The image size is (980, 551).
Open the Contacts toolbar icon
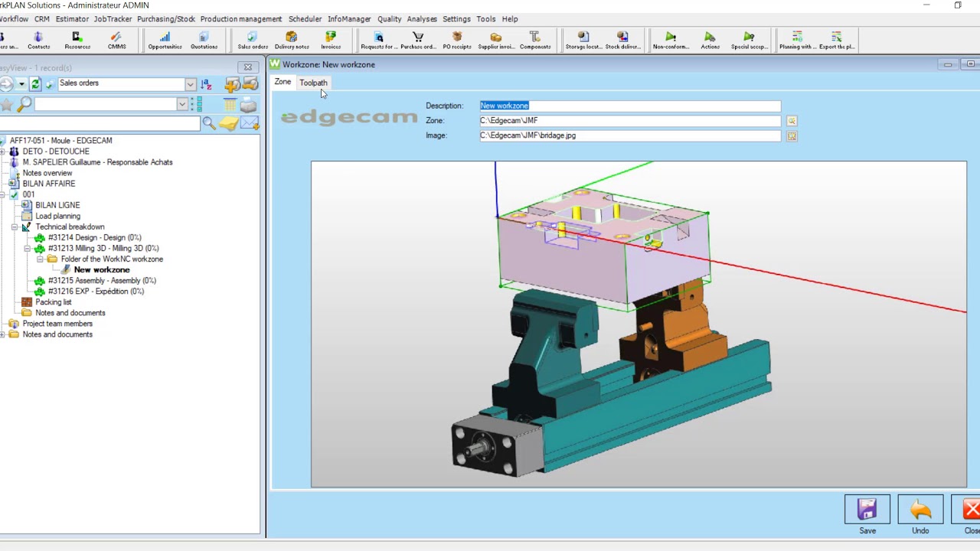point(38,41)
